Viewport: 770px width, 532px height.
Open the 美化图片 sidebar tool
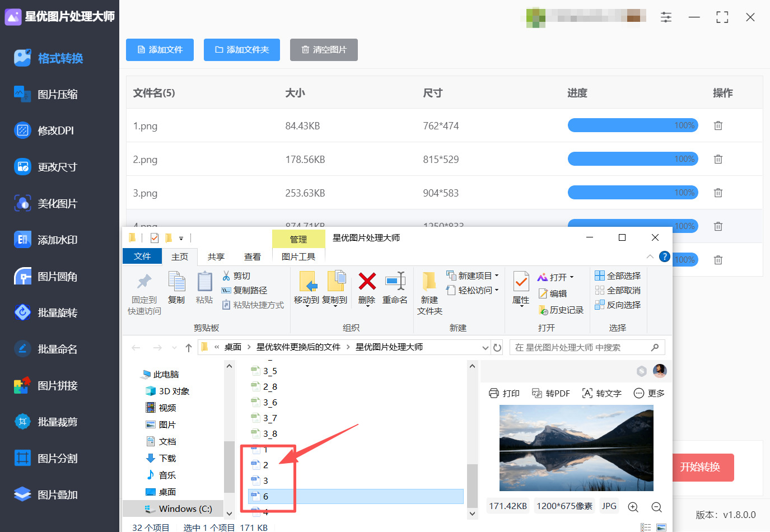[46, 204]
